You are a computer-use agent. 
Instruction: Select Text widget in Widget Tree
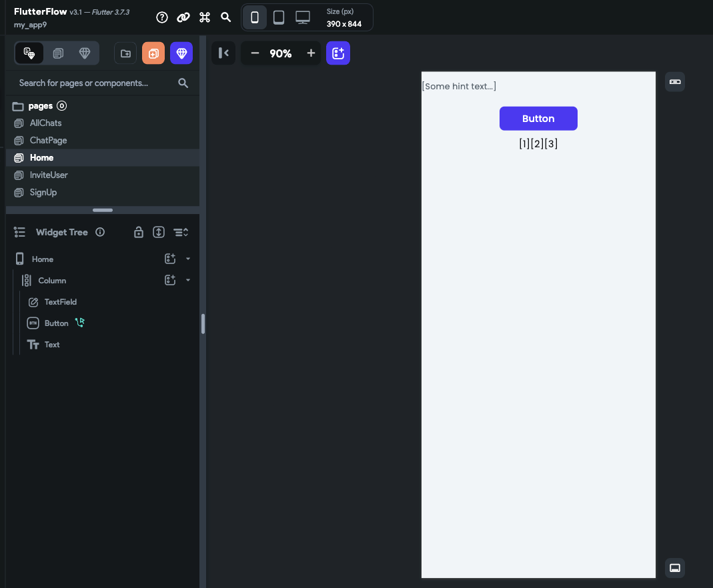click(52, 345)
